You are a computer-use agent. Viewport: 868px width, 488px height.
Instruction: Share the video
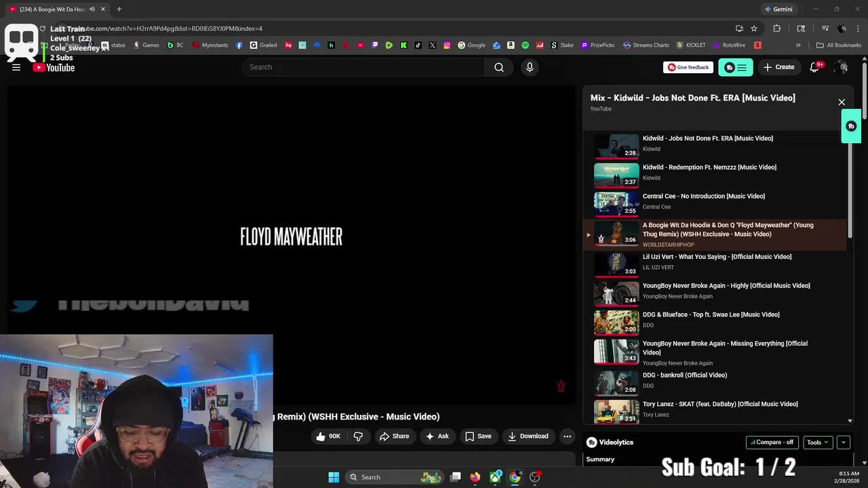394,436
